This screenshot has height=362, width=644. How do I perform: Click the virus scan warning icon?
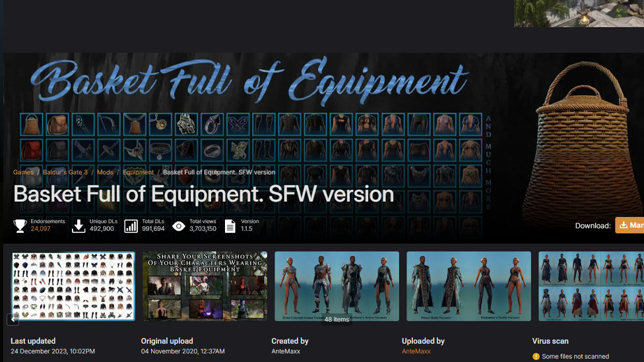point(536,356)
